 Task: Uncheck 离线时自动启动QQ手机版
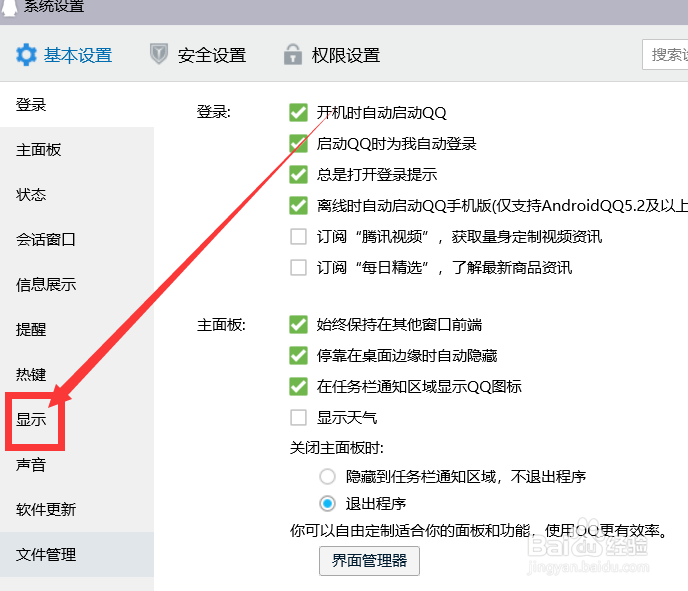pos(298,205)
